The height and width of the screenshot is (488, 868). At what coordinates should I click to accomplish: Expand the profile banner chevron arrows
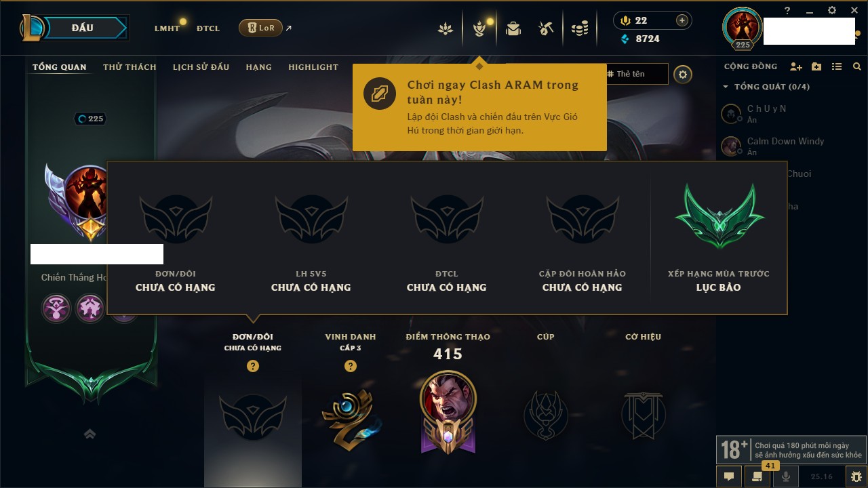pos(90,434)
